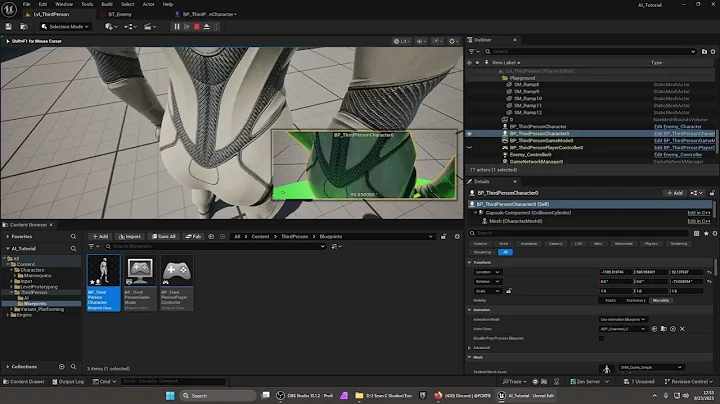Pause the play-in-editor simulation

[177, 27]
